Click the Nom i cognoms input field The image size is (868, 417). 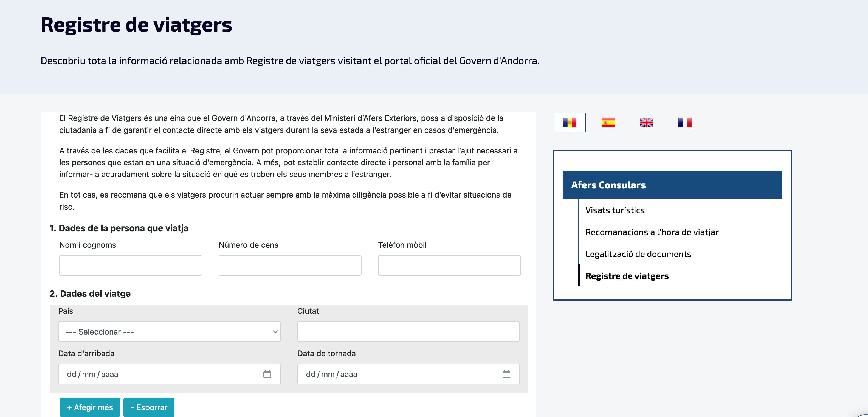pyautogui.click(x=130, y=265)
